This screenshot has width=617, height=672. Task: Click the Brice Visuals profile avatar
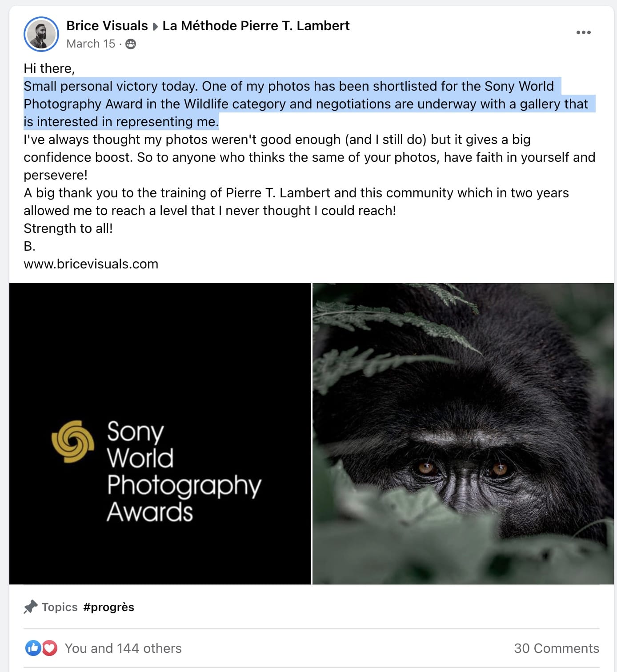click(41, 34)
